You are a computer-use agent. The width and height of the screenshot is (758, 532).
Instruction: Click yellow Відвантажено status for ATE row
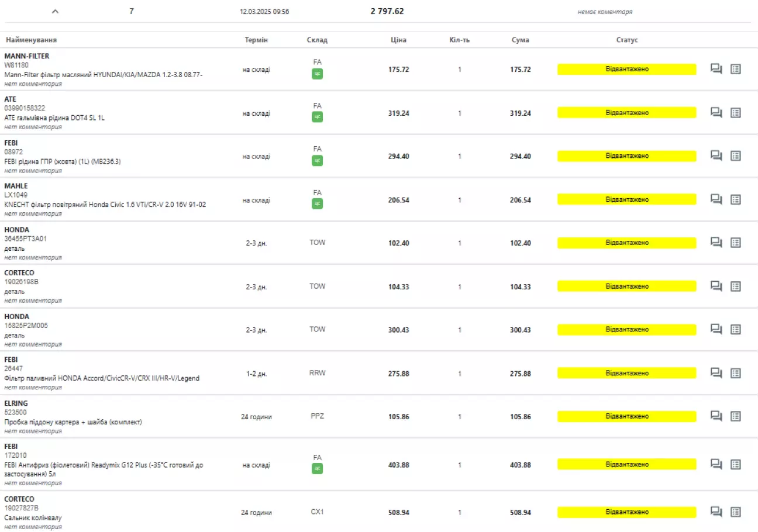[627, 113]
